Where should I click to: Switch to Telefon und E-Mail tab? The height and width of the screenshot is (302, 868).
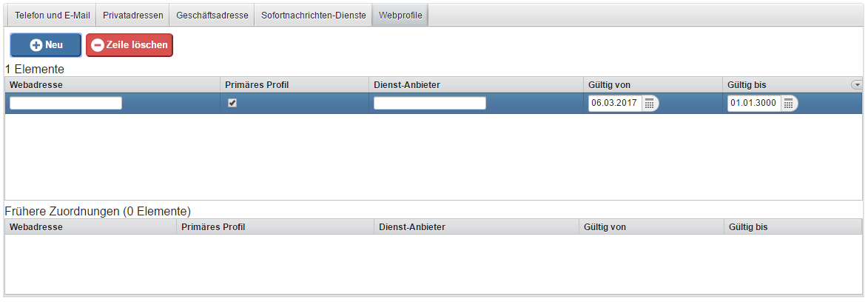52,16
